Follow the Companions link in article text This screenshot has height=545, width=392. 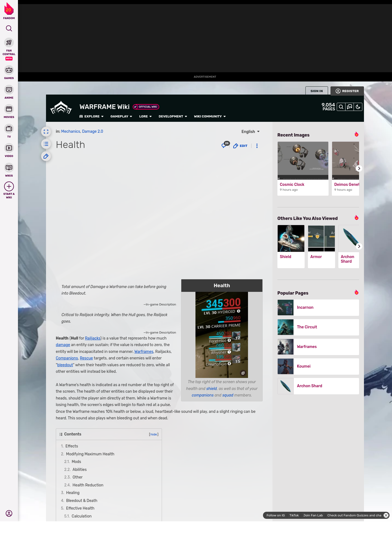point(67,358)
